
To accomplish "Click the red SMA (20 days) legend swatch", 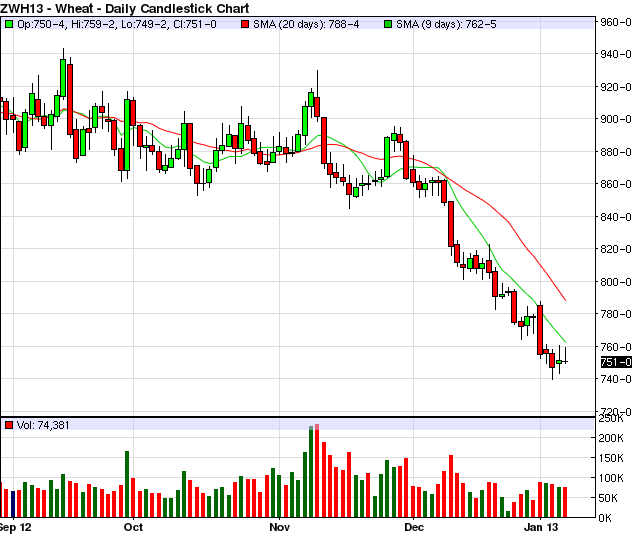I will click(245, 24).
